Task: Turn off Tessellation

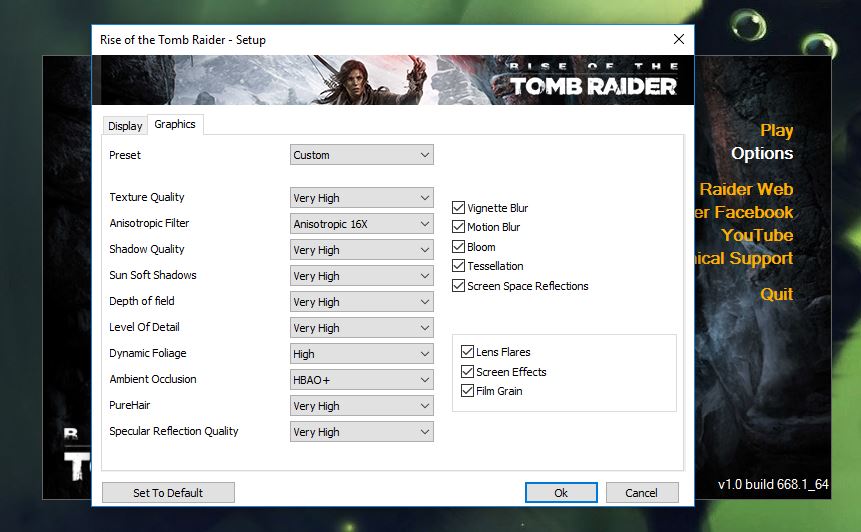Action: [x=459, y=266]
